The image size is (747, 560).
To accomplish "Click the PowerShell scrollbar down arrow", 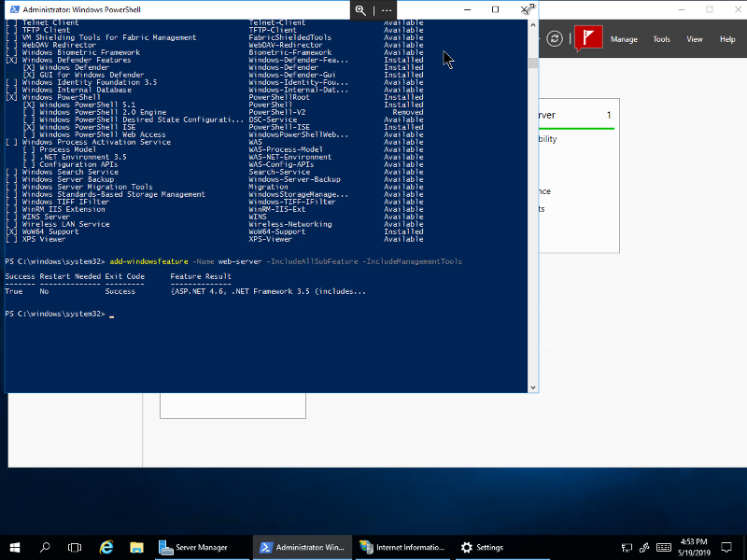I will [x=533, y=387].
